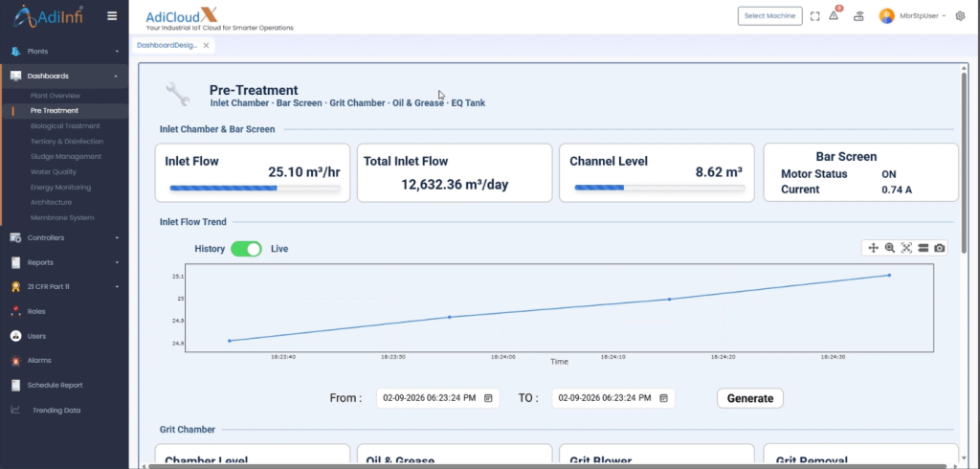Viewport: 980px width, 469px height.
Task: Collapse the Dashboards menu
Action: tap(117, 76)
